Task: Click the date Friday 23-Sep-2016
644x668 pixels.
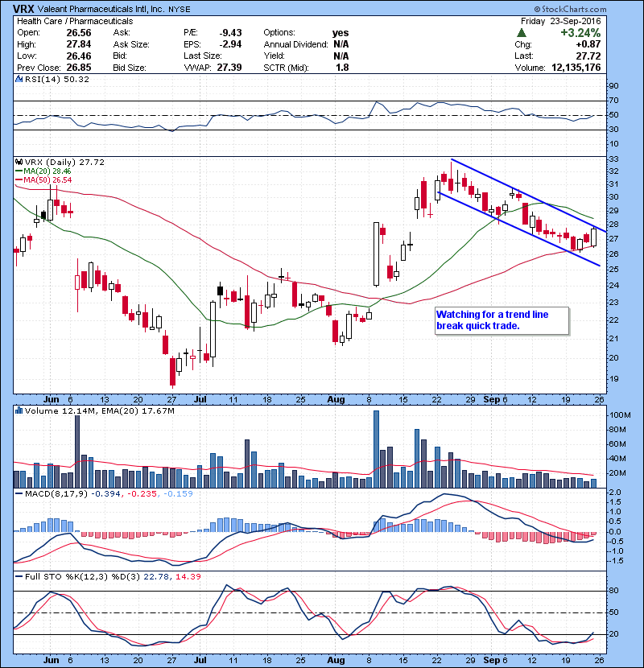Action: (x=560, y=21)
